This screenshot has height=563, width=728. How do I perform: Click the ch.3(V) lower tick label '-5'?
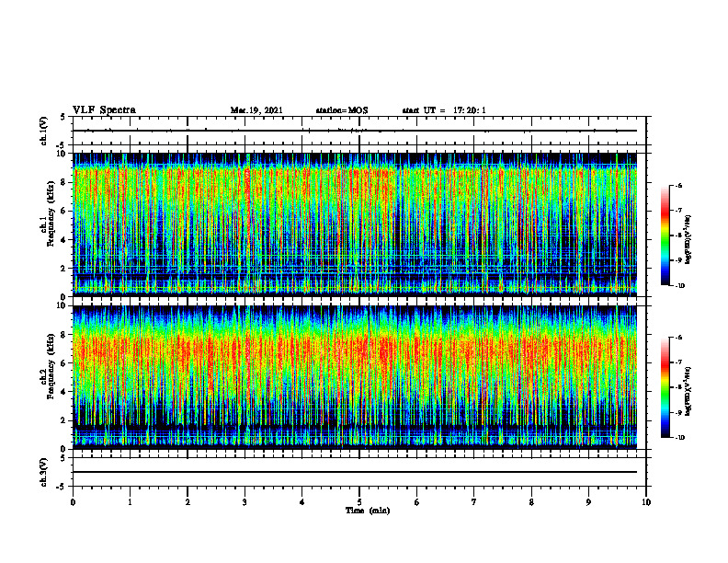[63, 487]
